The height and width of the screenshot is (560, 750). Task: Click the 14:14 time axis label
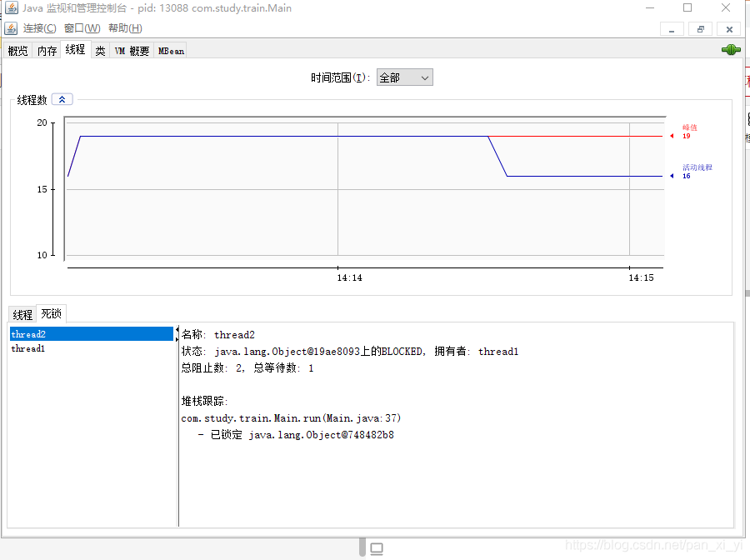pos(350,277)
